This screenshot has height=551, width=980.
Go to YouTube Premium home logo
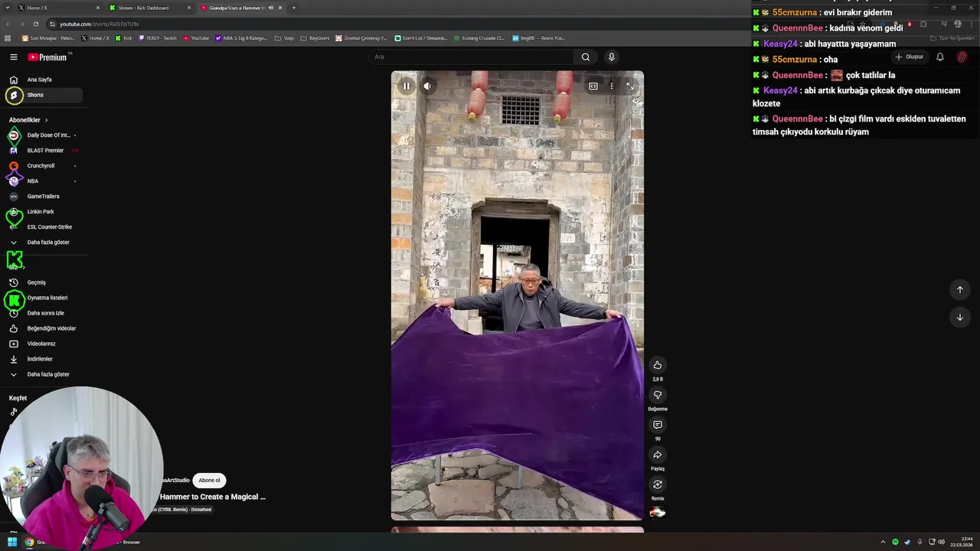(48, 57)
